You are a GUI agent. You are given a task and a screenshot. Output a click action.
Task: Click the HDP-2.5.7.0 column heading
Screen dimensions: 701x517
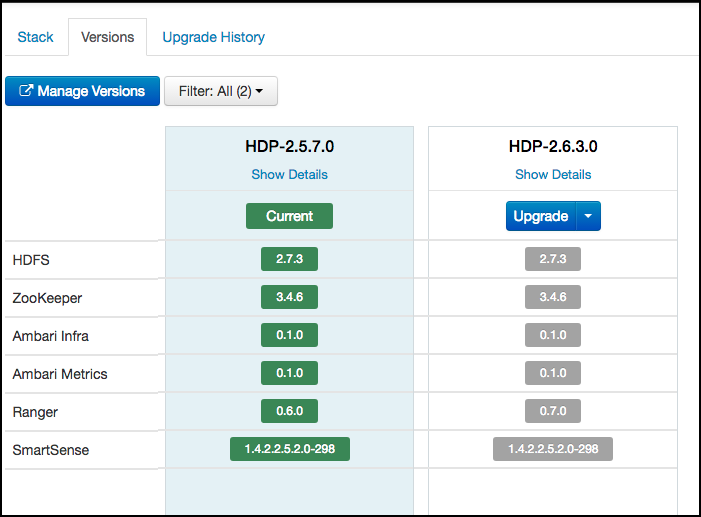point(289,146)
